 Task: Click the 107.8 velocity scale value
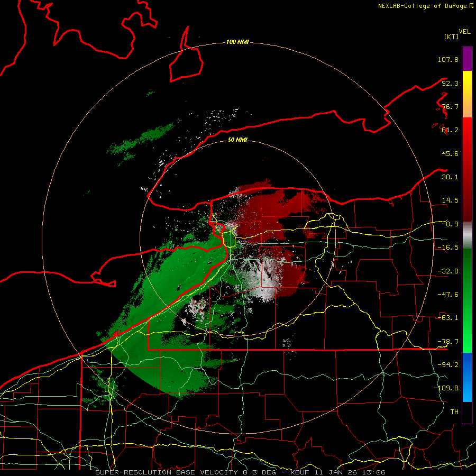448,59
